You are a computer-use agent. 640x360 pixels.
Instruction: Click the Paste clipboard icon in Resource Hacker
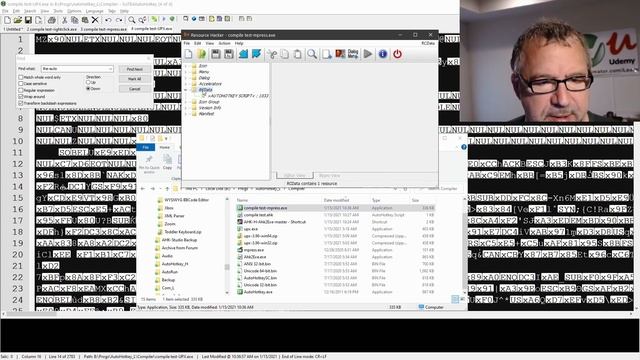(298, 54)
